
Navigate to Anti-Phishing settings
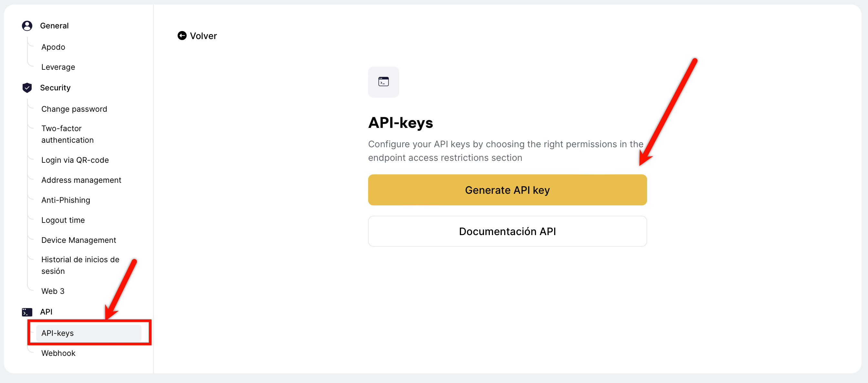(66, 200)
